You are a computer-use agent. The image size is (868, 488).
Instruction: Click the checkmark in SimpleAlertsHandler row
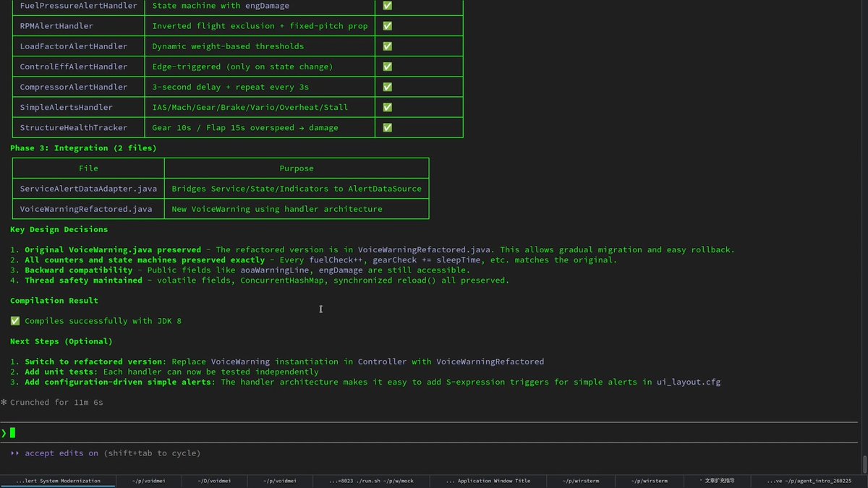coord(387,107)
